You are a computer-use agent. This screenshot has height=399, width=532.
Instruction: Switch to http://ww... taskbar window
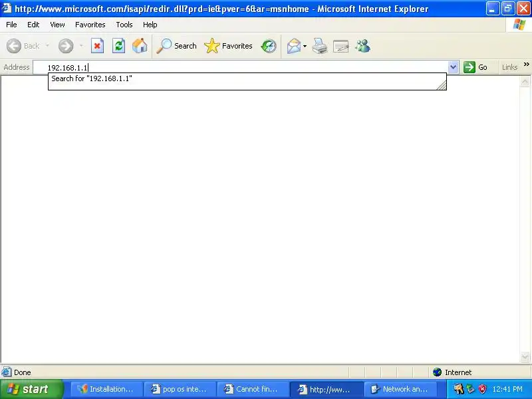coord(327,389)
